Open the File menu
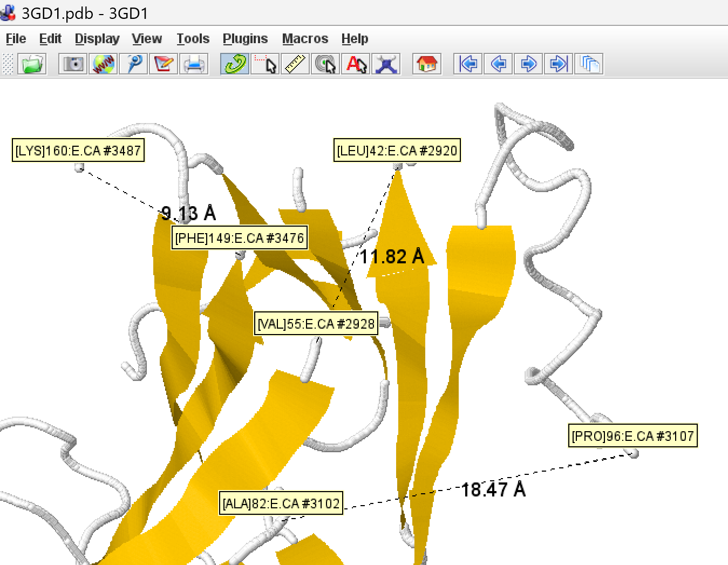Screen dimensions: 728x565 click(x=16, y=39)
